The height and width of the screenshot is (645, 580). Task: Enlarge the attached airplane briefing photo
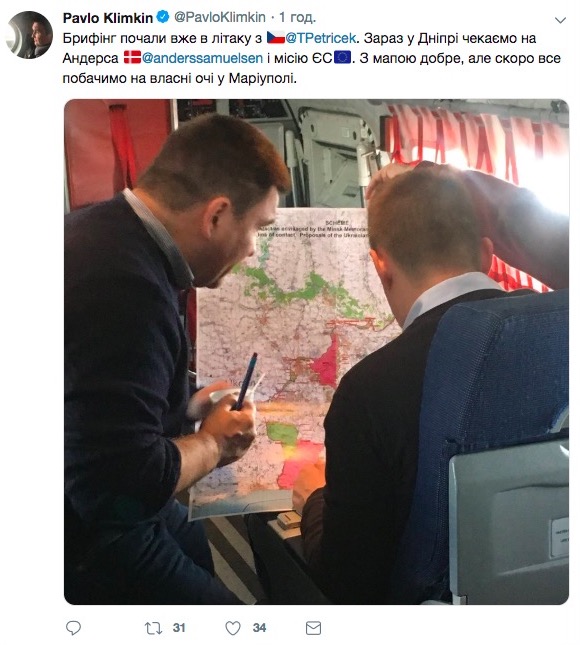[x=316, y=352]
